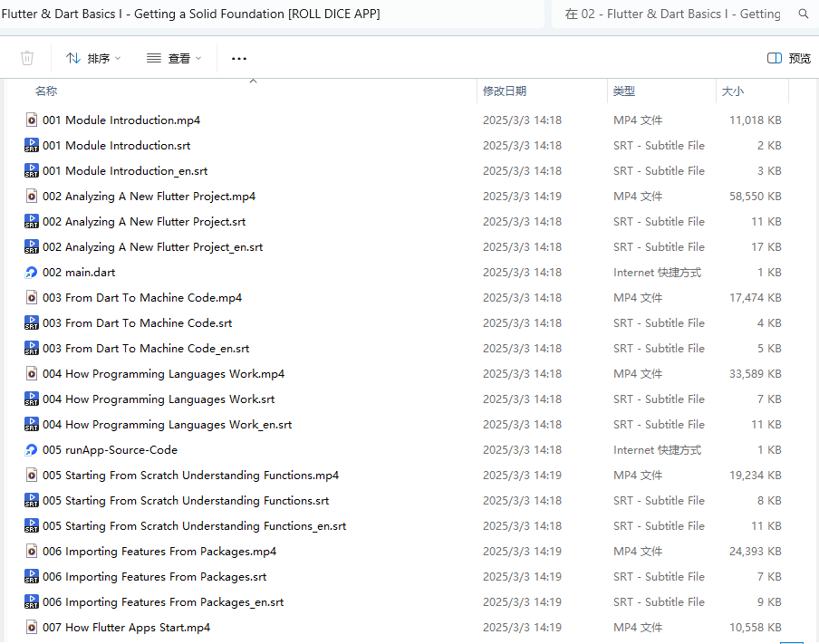The height and width of the screenshot is (644, 819).
Task: Sort by Name (名称) column header
Action: point(46,91)
